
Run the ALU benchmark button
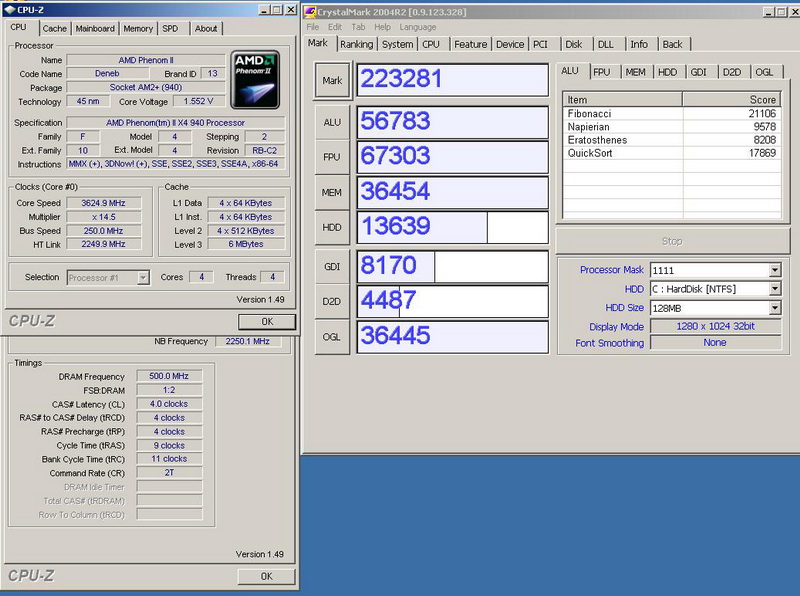[x=332, y=122]
